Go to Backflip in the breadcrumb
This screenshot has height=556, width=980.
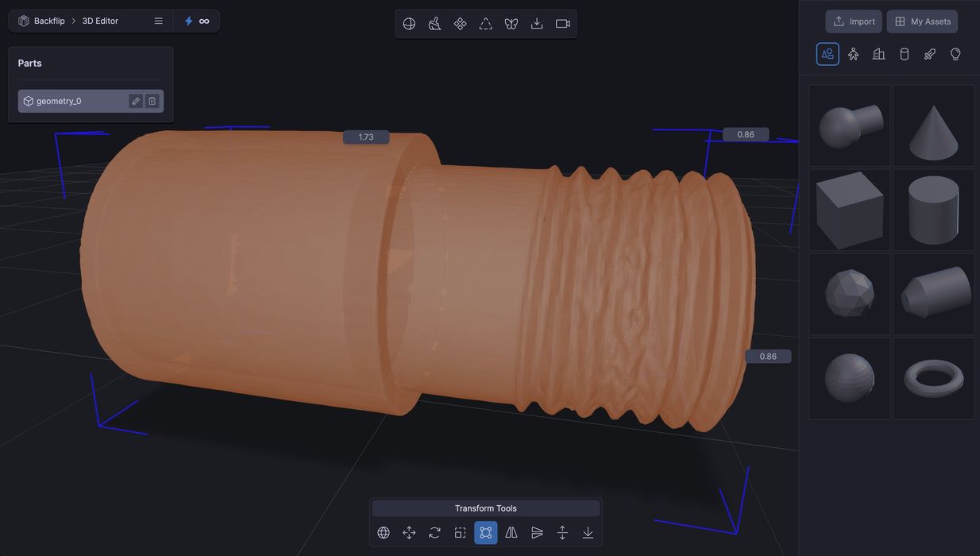(x=49, y=21)
